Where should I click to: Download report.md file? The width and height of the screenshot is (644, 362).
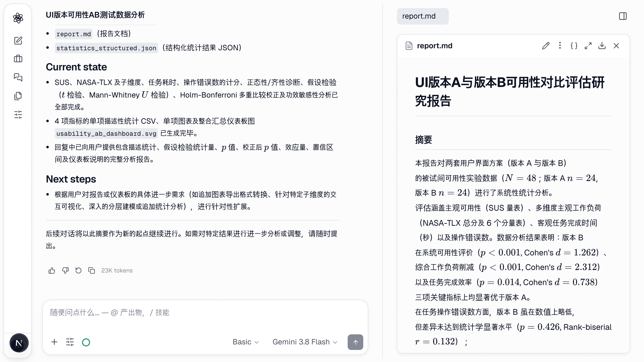(602, 46)
